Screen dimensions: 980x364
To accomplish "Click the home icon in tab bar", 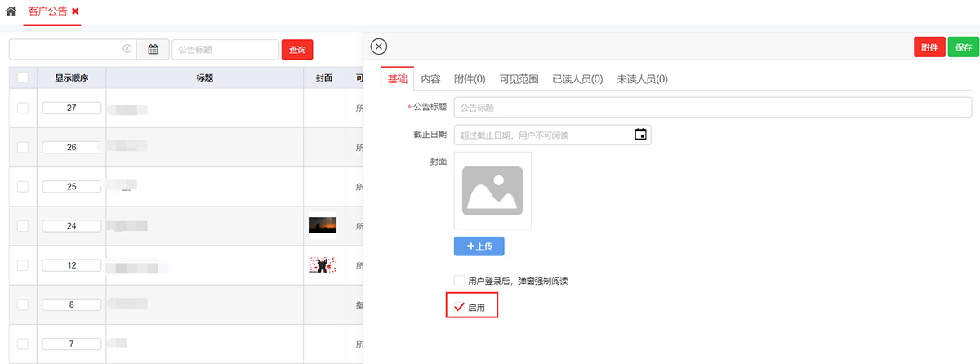I will pyautogui.click(x=11, y=11).
